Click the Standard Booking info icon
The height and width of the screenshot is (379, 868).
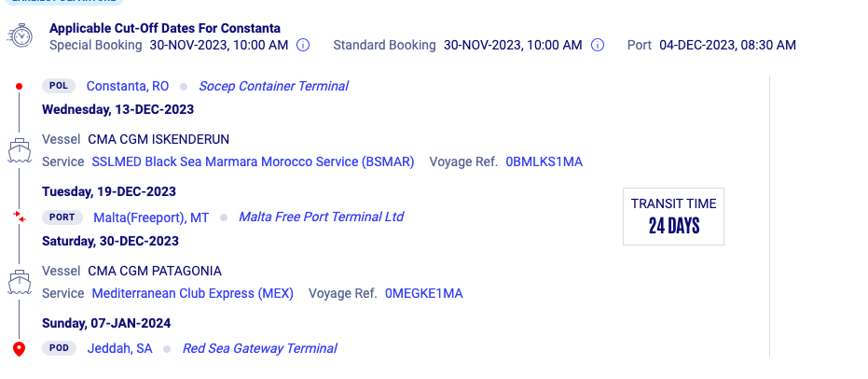click(x=598, y=46)
